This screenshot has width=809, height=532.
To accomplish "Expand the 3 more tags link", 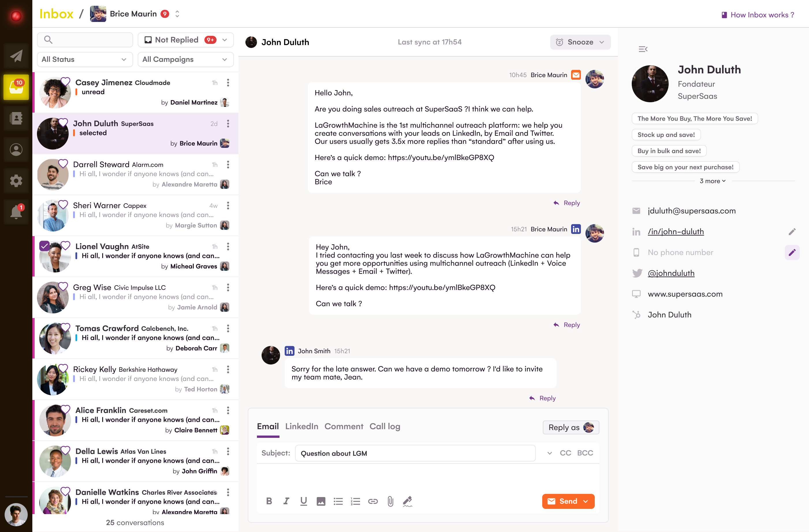I will pos(713,181).
